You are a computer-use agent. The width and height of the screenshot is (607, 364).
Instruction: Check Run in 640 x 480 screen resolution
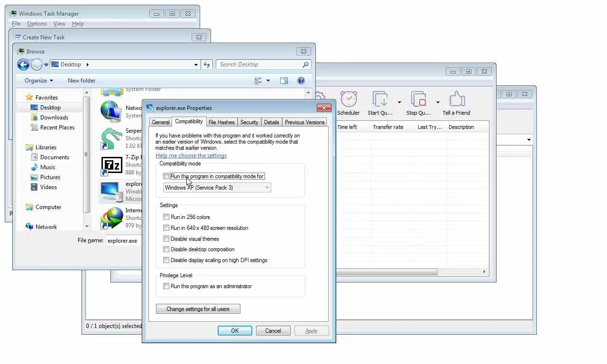coord(166,227)
